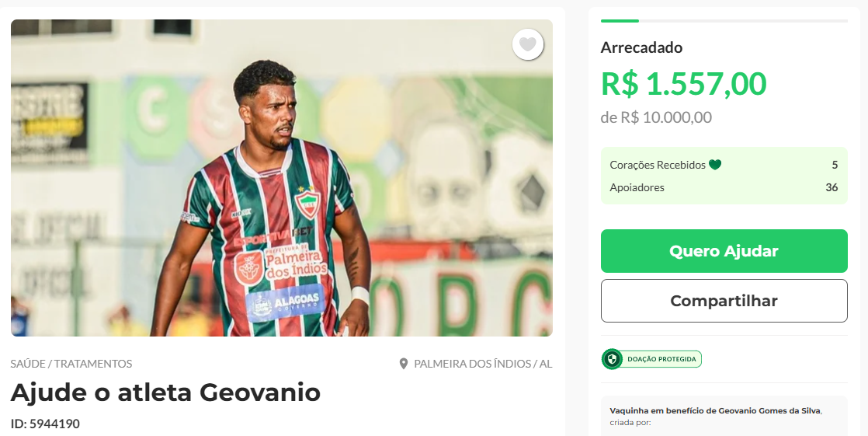868x436 pixels.
Task: Click the Quero Ajudar button
Action: pos(724,251)
